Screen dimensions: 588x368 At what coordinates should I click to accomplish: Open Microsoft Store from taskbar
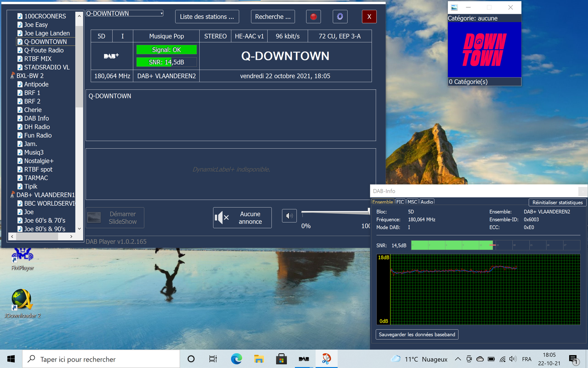[281, 359]
